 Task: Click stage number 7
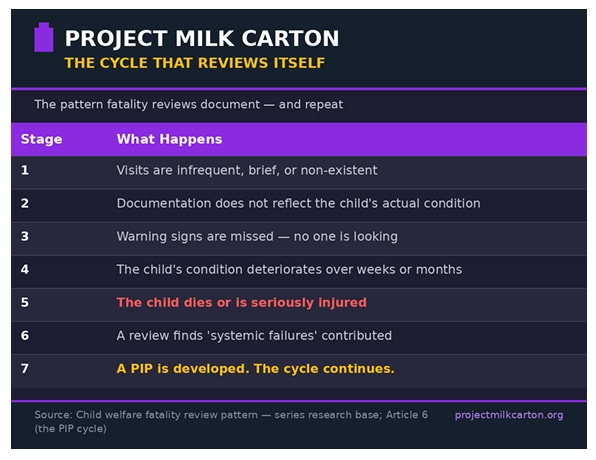(x=25, y=369)
